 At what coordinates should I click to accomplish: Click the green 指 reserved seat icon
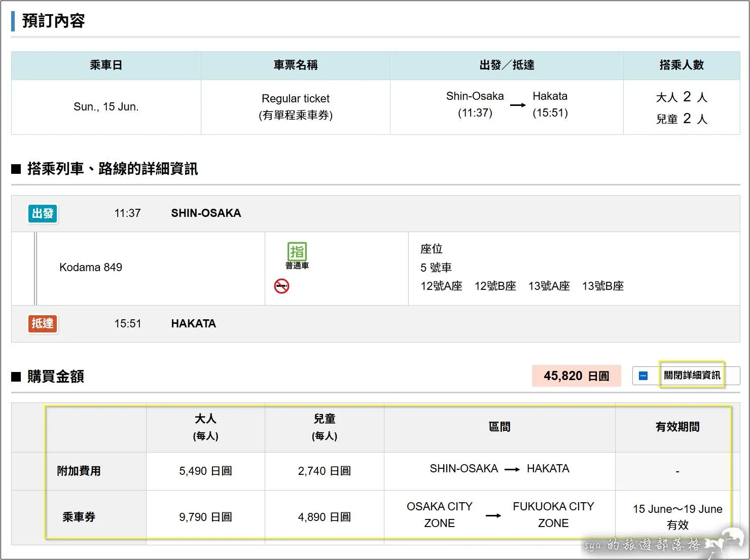tap(297, 251)
